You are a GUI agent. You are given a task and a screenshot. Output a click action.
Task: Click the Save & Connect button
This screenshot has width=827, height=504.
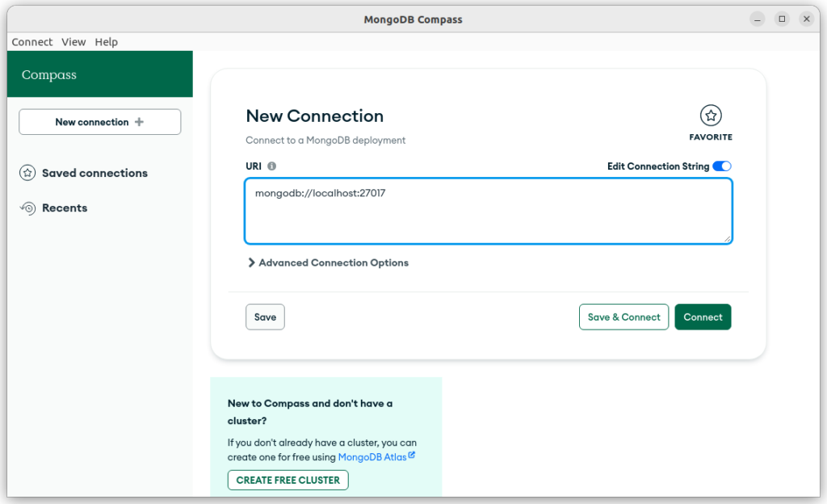coord(624,317)
